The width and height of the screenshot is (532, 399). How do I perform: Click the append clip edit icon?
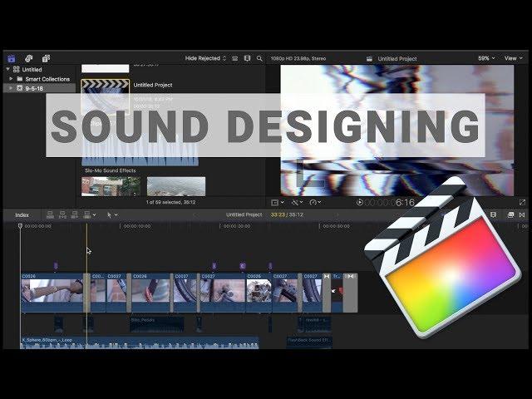pos(75,214)
